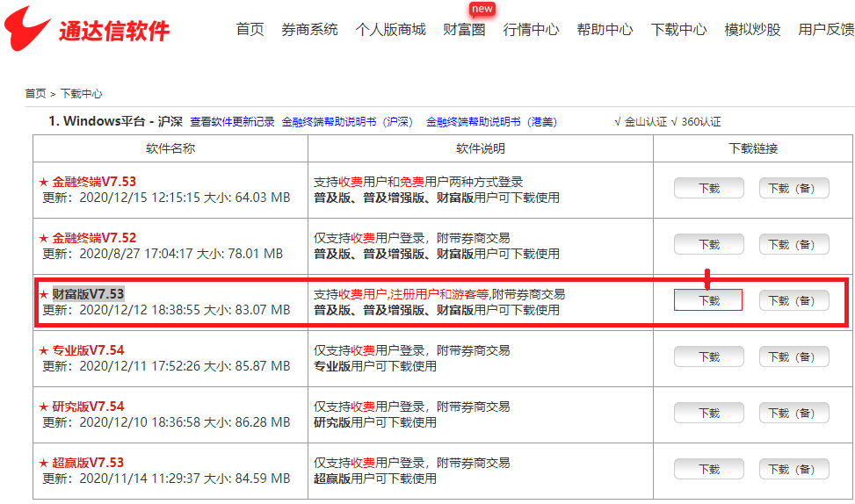Click the red new badge above 财富圈

(x=482, y=9)
